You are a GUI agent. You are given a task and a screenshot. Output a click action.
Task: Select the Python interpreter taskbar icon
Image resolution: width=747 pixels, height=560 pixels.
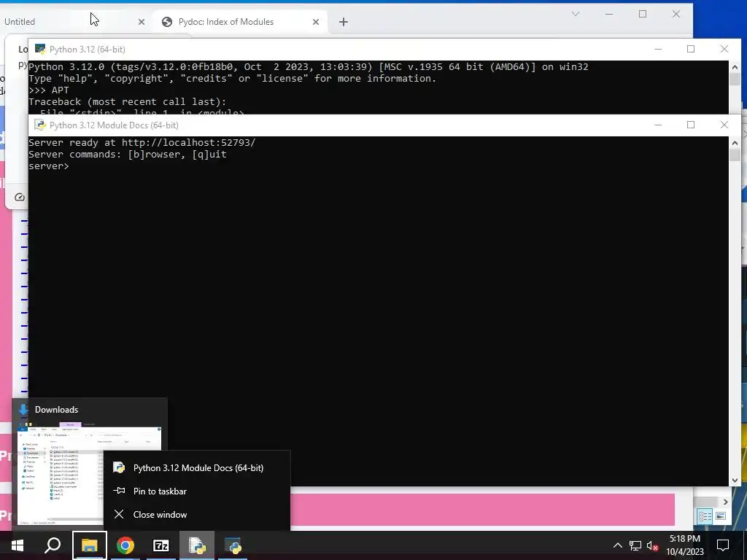pos(233,545)
